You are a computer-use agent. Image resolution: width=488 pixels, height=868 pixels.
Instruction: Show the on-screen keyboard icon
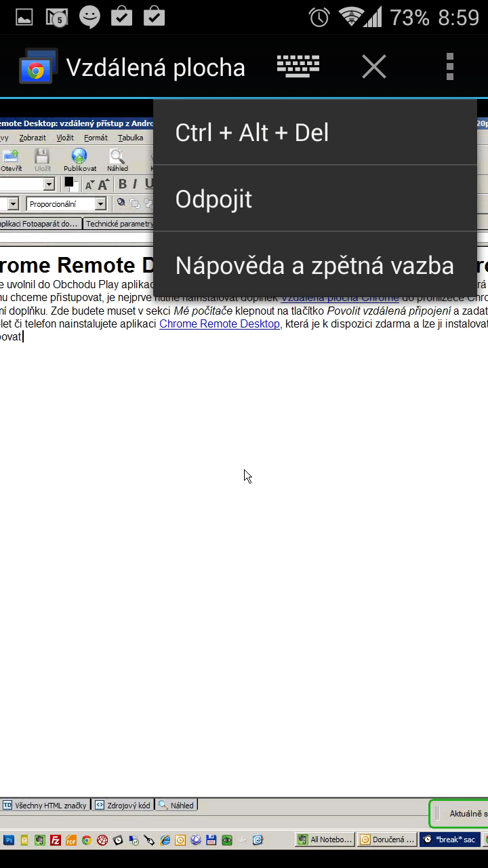point(298,66)
